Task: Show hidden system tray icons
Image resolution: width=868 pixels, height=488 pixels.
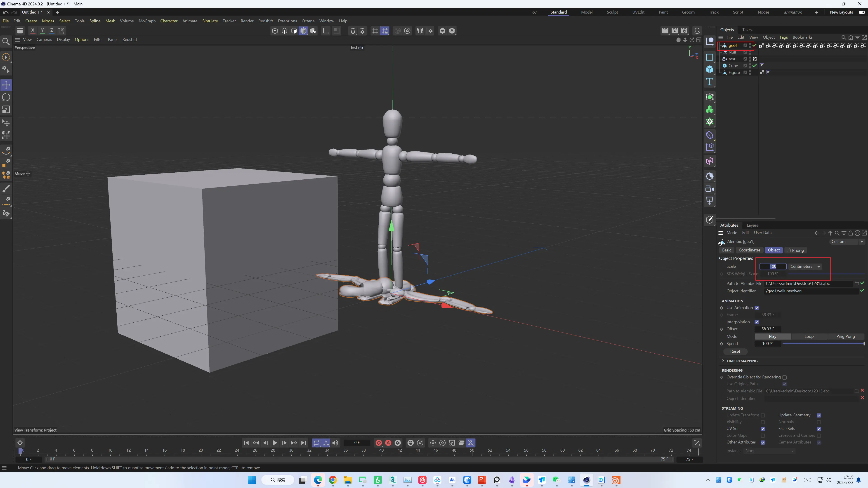Action: coord(708,480)
